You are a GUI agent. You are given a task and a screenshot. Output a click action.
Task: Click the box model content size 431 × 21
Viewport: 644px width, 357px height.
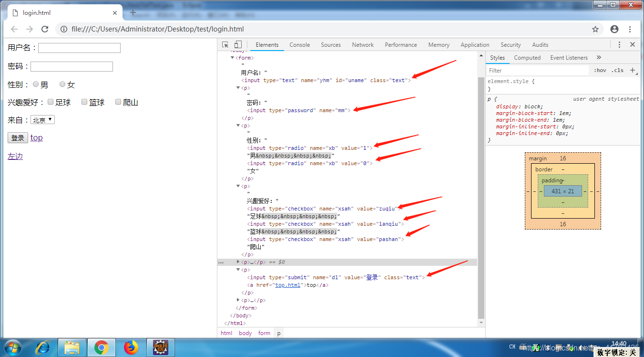563,191
